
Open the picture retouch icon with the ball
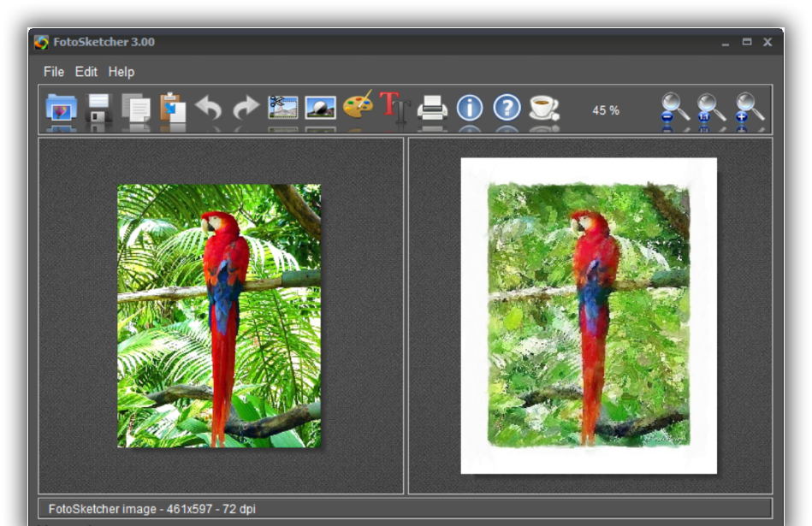coord(320,108)
